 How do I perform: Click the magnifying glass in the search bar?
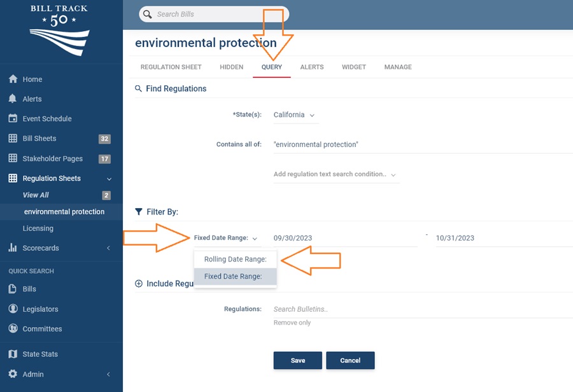pos(148,14)
